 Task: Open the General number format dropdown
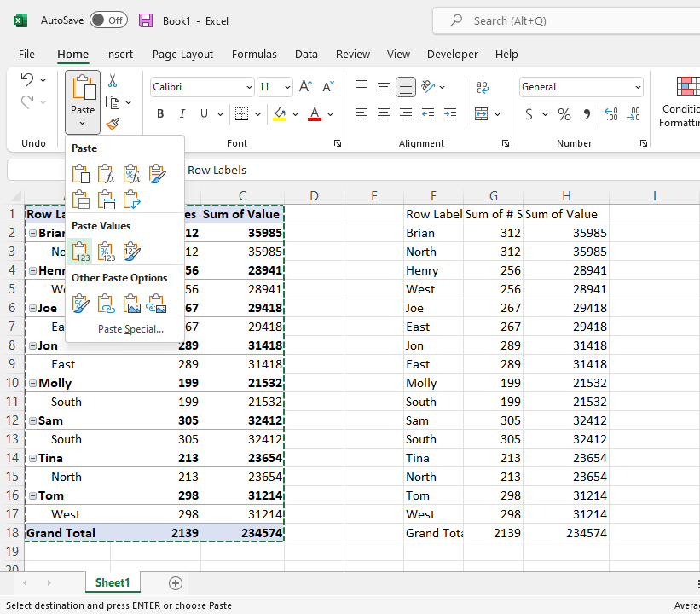tap(639, 87)
